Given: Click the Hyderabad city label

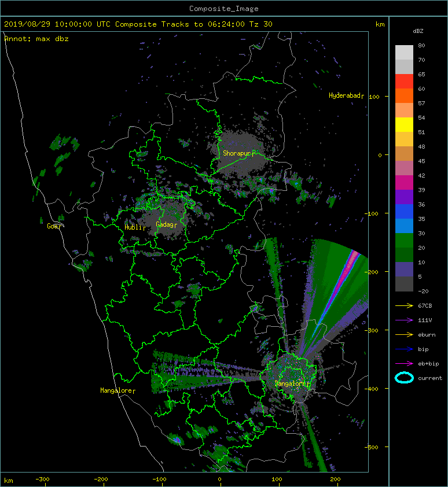Looking at the screenshot, I should pos(345,95).
